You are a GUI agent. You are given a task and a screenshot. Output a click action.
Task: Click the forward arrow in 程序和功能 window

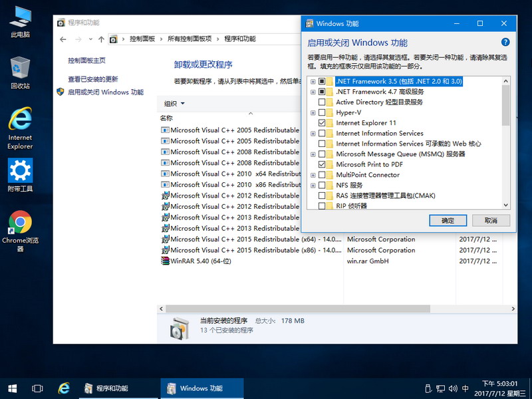pyautogui.click(x=78, y=39)
